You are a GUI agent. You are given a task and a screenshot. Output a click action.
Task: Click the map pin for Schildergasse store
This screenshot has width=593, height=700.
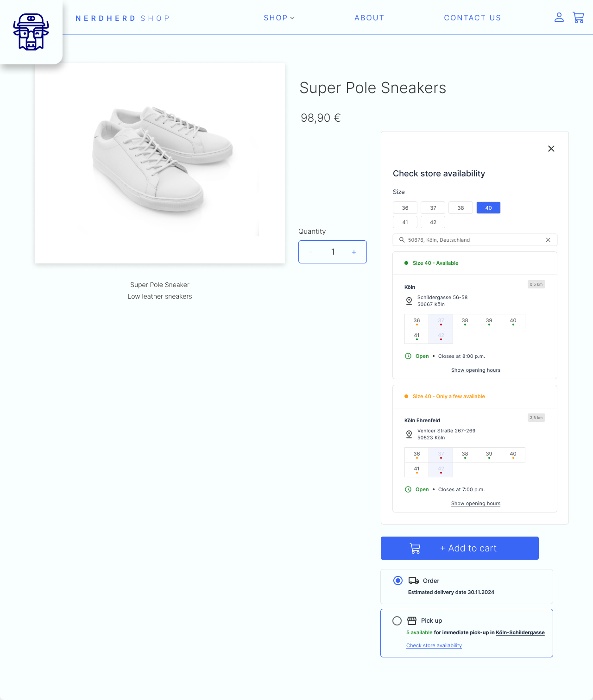click(x=409, y=301)
